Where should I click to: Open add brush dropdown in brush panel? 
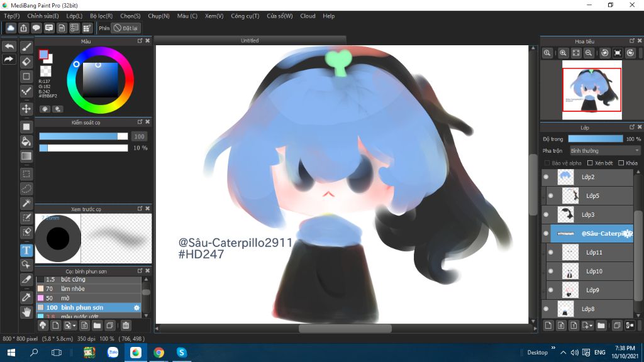pos(70,326)
